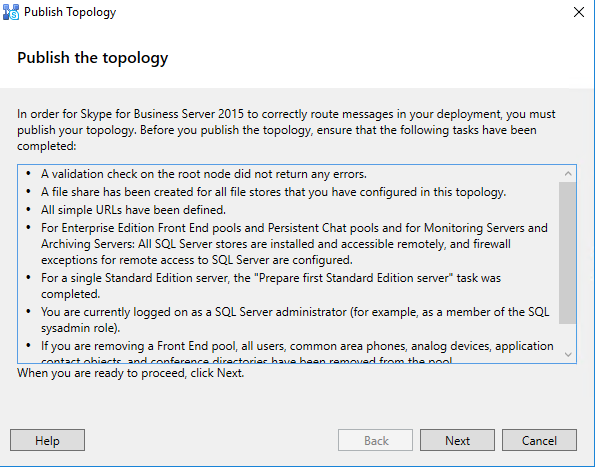Select the removing a Front End pool item
595x467 pixels.
[x=297, y=352]
